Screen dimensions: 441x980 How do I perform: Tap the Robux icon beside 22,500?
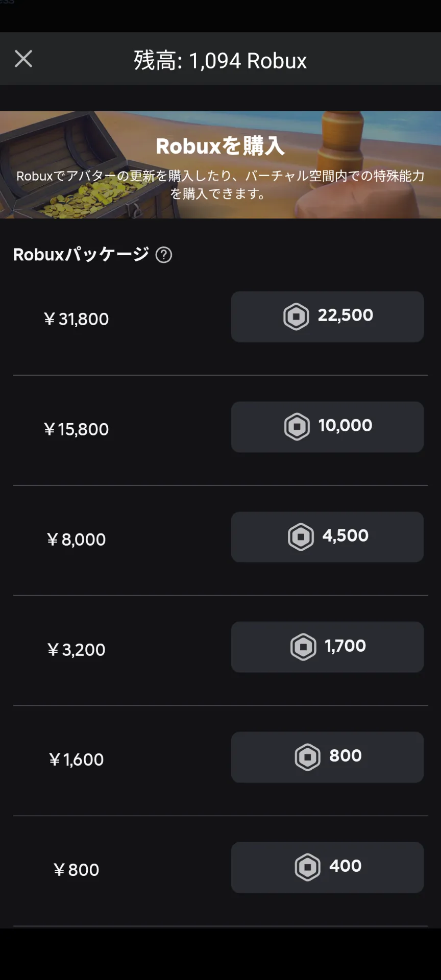pyautogui.click(x=296, y=316)
